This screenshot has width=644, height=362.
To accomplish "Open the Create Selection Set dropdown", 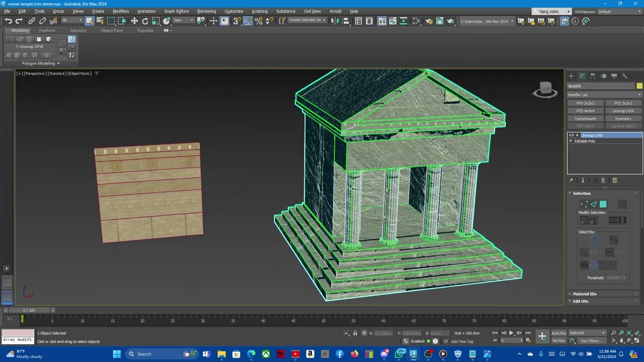I will pos(307,20).
